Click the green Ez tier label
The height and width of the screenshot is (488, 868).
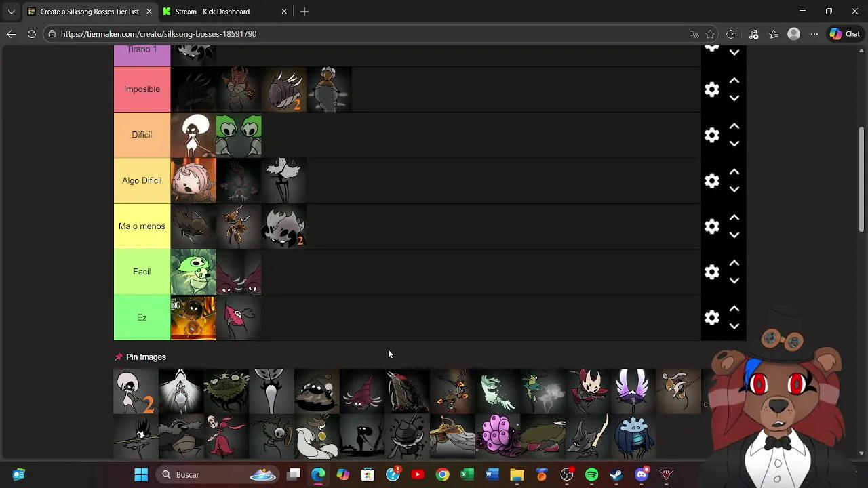[x=142, y=317]
